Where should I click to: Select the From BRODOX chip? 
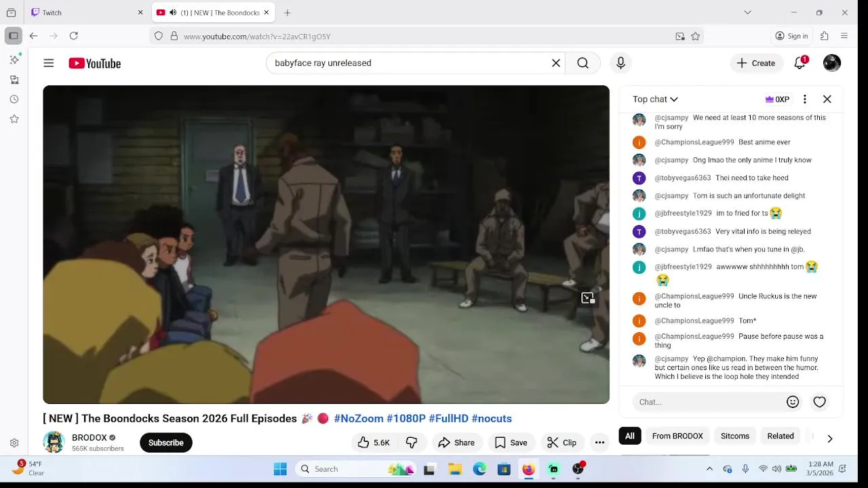coord(677,436)
